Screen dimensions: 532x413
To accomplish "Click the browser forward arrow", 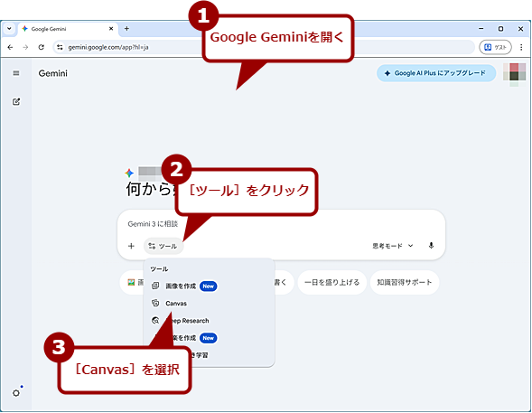I will pyautogui.click(x=25, y=47).
